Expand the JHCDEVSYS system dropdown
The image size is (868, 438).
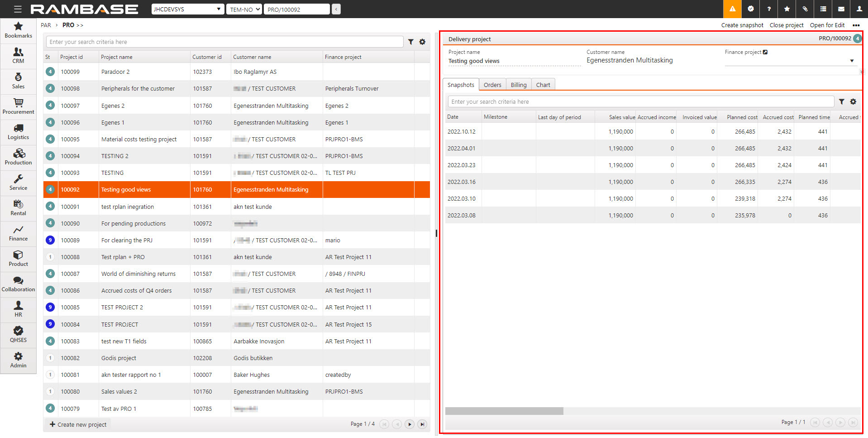coord(187,9)
